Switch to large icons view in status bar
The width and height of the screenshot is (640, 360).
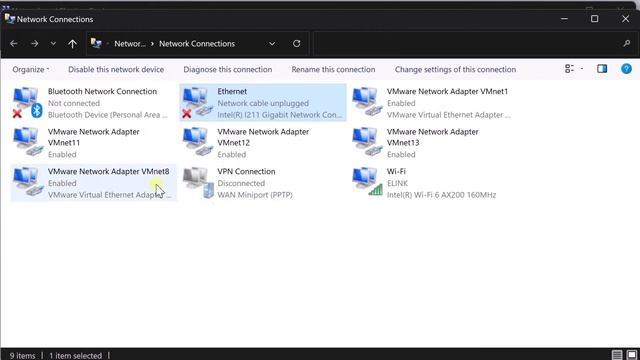click(631, 355)
